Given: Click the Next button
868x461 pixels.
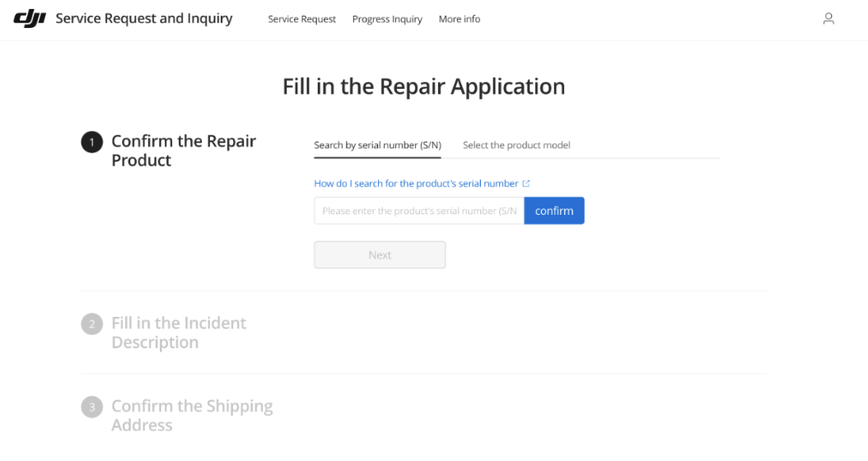Looking at the screenshot, I should pos(380,255).
